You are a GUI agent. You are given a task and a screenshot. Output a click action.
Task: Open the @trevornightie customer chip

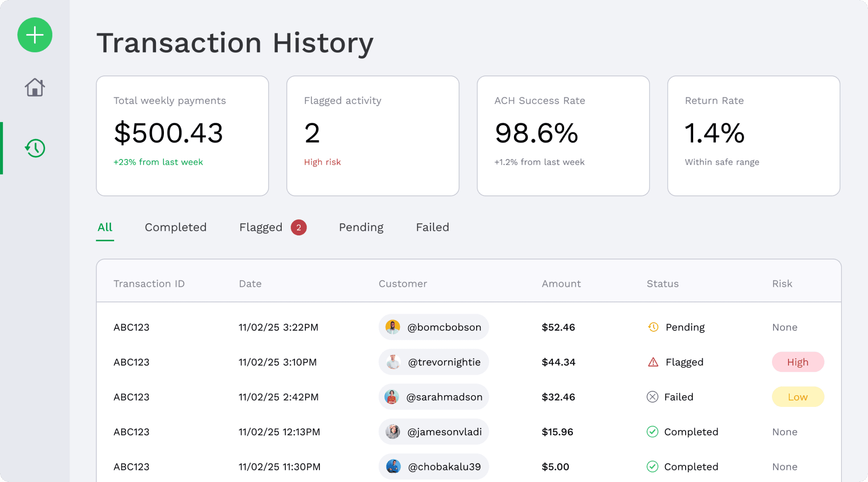pos(434,362)
